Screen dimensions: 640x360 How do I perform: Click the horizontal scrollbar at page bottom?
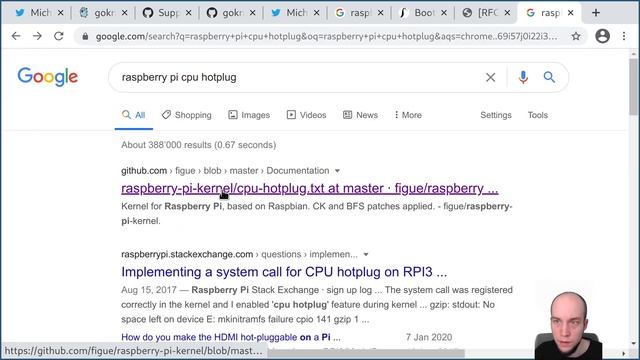366,353
